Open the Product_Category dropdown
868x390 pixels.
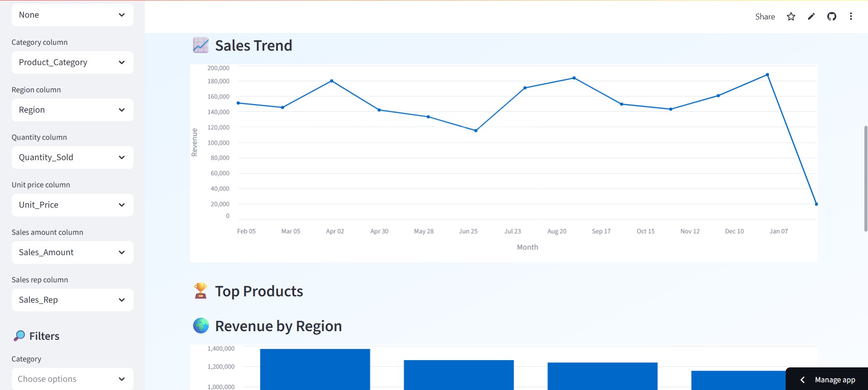(x=72, y=62)
